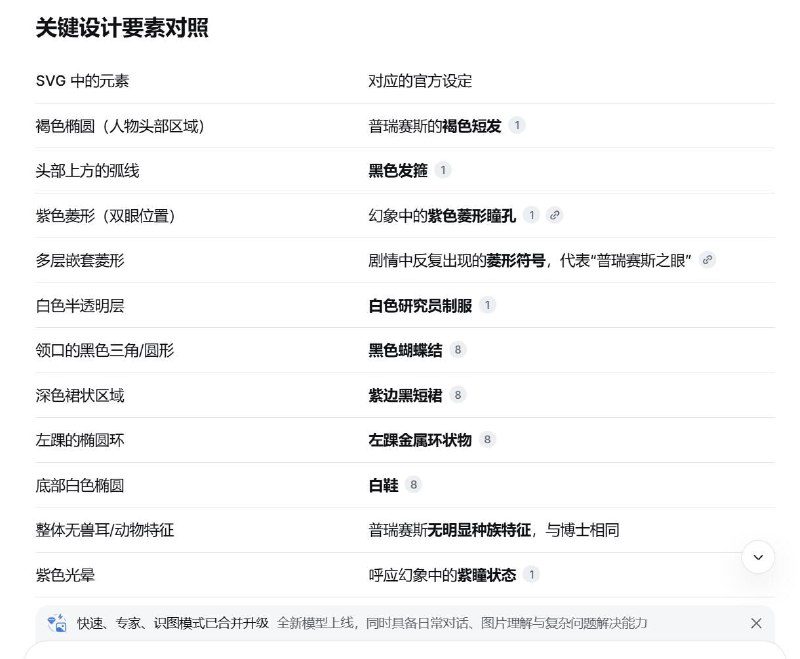The height and width of the screenshot is (659, 800).
Task: Click the text 普瑞赛斯无明显种族特征，与博士相同
Action: click(494, 530)
